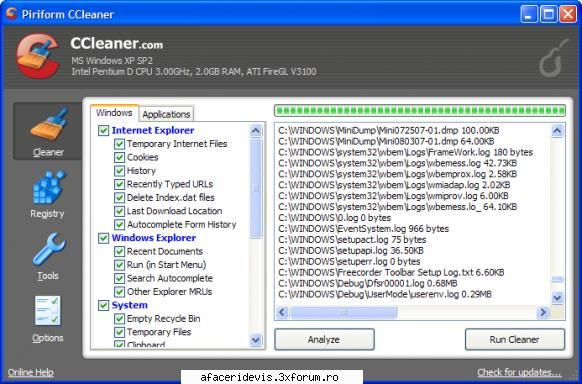Select the setupapi.log 36.50KB line
This screenshot has width=582, height=384.
pos(351,251)
